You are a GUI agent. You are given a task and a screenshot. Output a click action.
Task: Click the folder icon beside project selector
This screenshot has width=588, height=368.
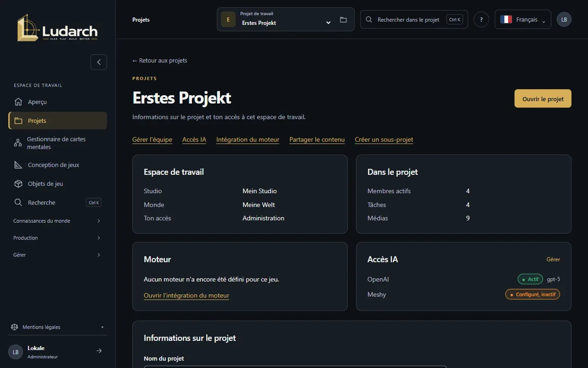click(343, 20)
